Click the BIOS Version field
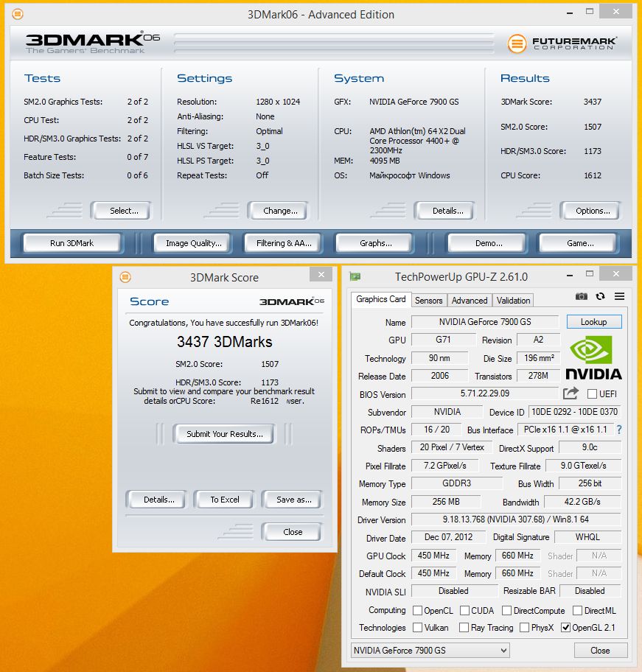The width and height of the screenshot is (642, 672). 485,393
